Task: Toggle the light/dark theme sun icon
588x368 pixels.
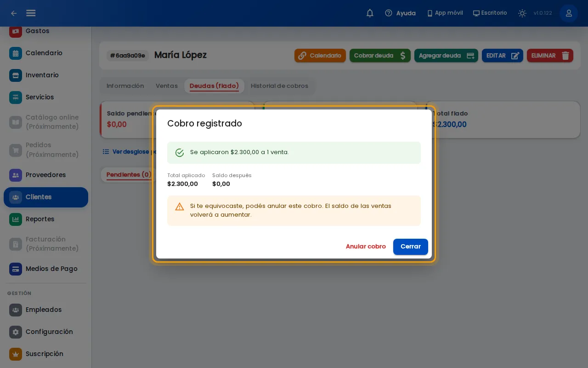Action: (522, 13)
